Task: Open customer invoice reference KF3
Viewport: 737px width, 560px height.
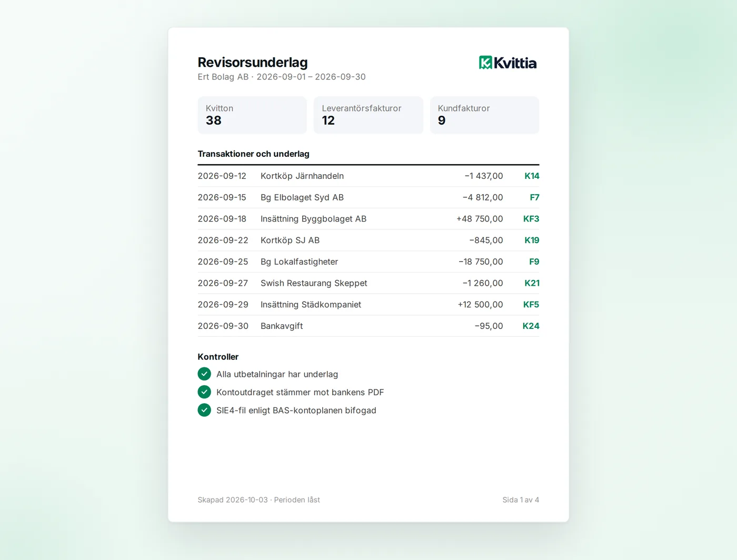Action: click(531, 218)
